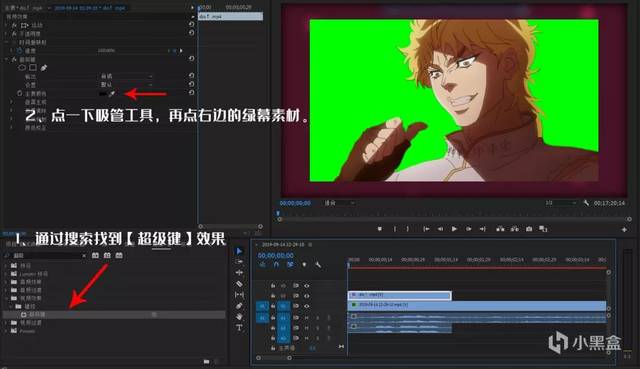The height and width of the screenshot is (369, 640).
Task: Collapse the Keying subfolder
Action: click(11, 306)
